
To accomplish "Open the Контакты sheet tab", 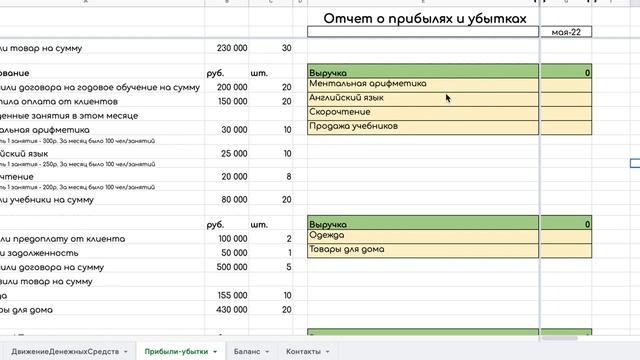I will click(x=303, y=351).
